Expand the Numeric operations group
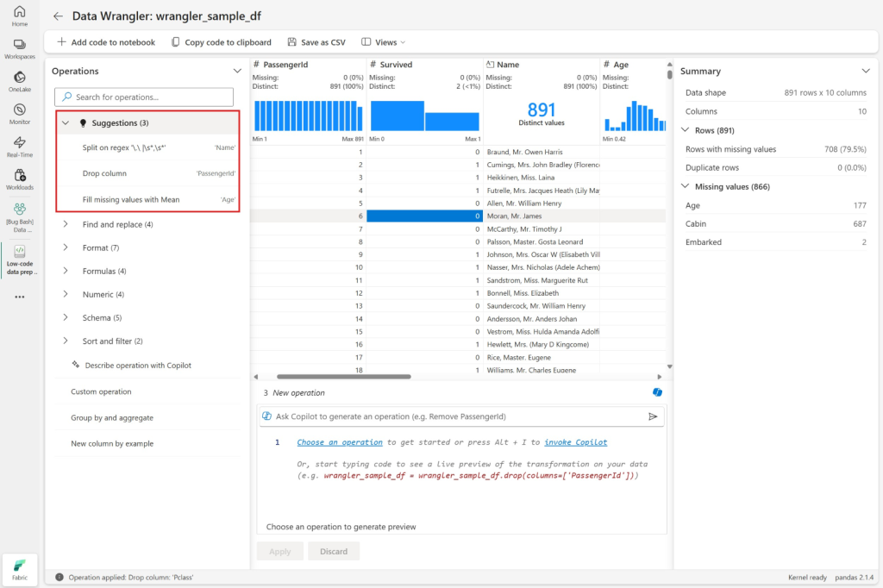The height and width of the screenshot is (588, 883). pos(66,294)
